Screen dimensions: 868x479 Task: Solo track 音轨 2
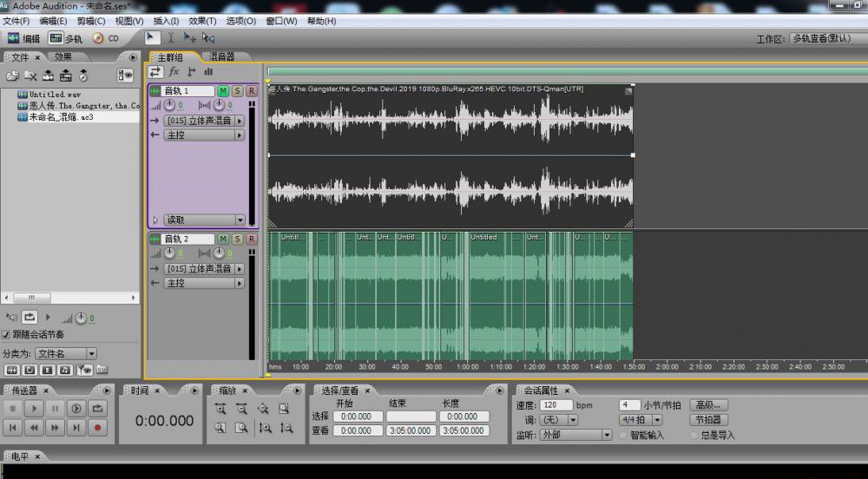point(238,239)
